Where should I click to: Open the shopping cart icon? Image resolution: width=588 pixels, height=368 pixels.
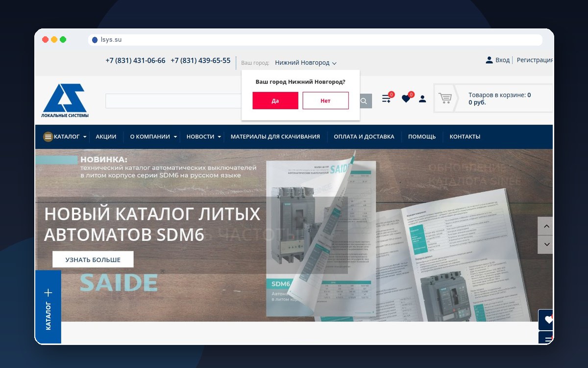point(445,98)
